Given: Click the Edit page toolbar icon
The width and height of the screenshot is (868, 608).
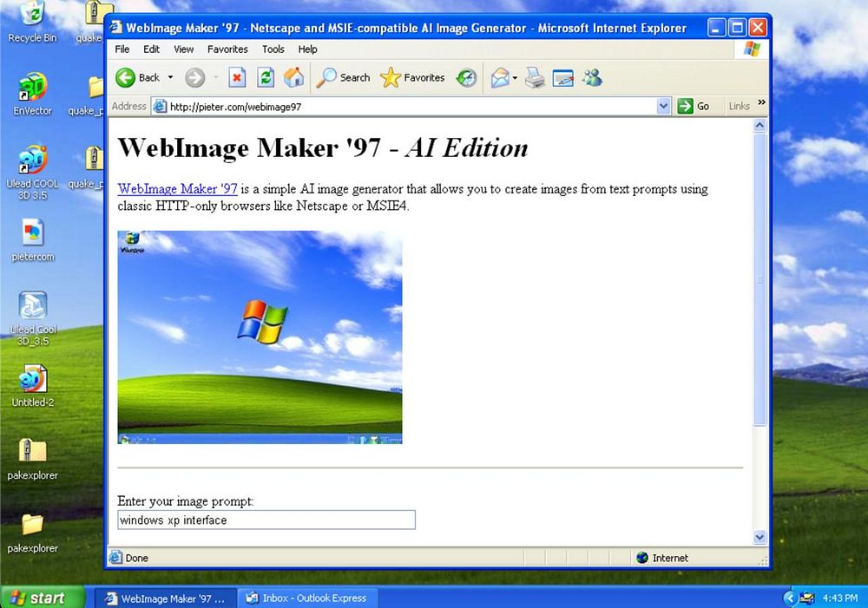Looking at the screenshot, I should coord(563,78).
